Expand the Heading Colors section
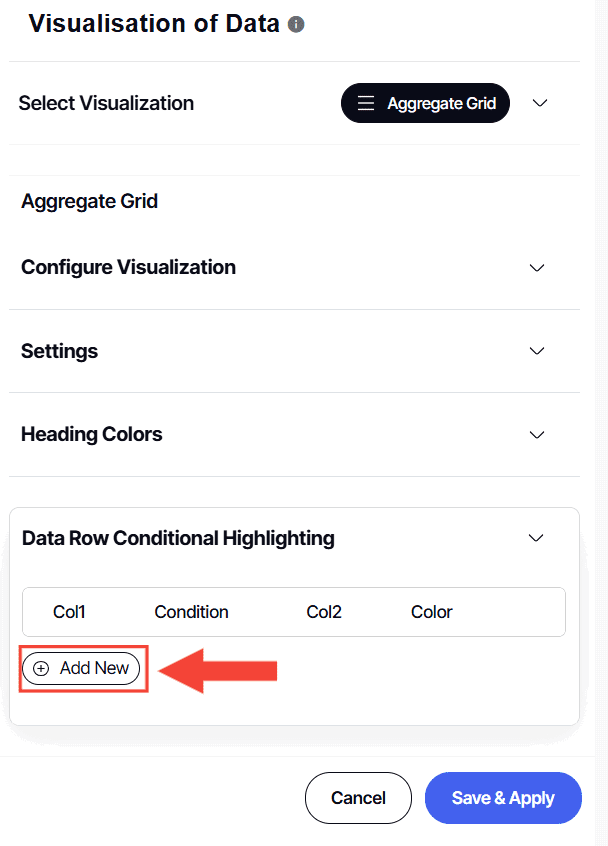 pos(537,435)
